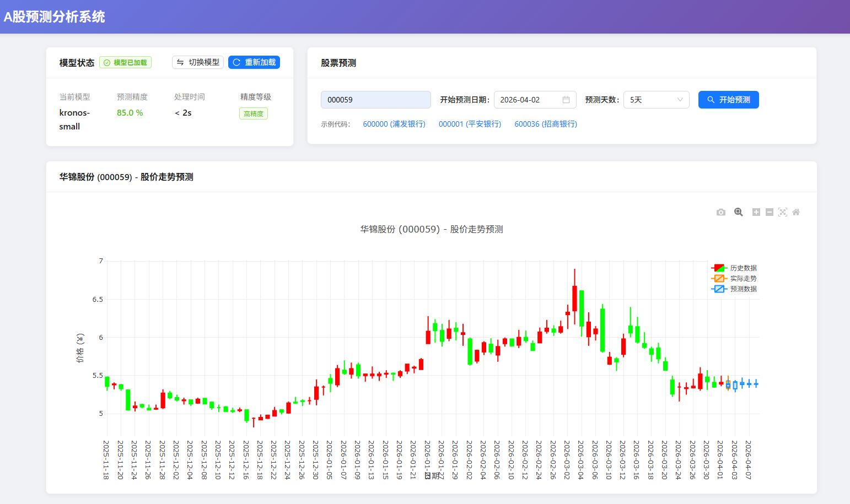Reset chart view with home icon
Viewport: 850px width, 504px height.
[x=796, y=212]
